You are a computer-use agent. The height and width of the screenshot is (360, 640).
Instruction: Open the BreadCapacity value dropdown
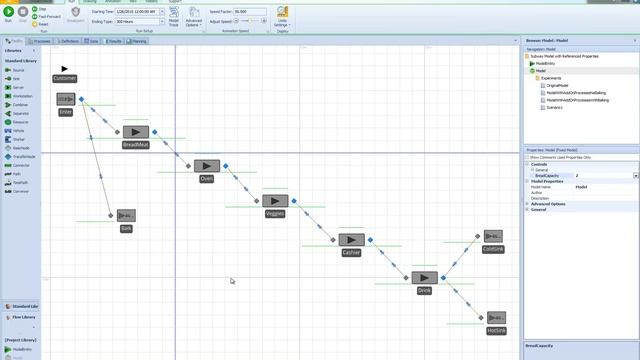pyautogui.click(x=636, y=176)
